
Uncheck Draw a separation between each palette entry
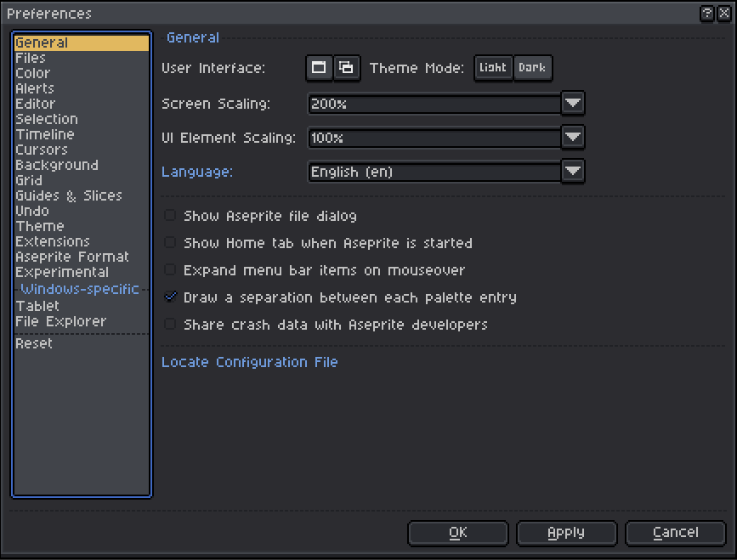[170, 297]
